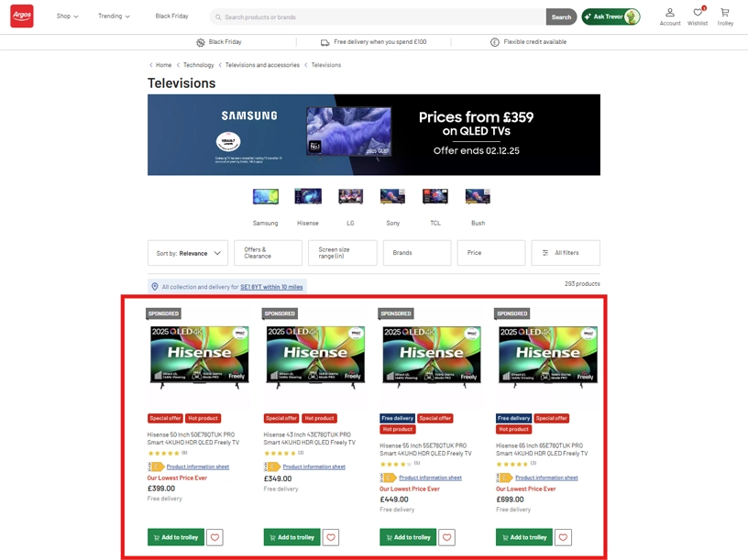Expand the Trending dropdown menu
This screenshot has height=560, width=748.
tap(115, 16)
